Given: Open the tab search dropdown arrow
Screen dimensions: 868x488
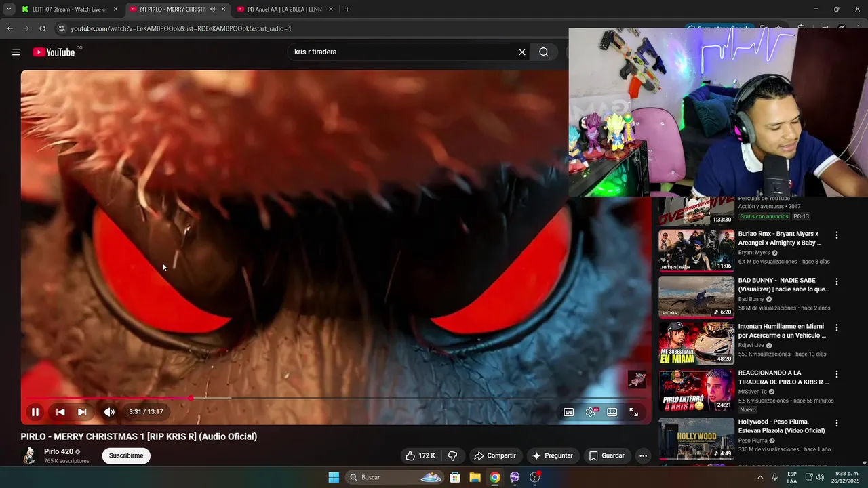Looking at the screenshot, I should [x=8, y=9].
